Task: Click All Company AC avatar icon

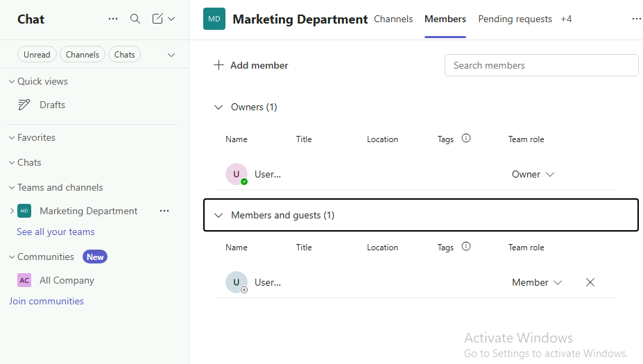Action: [24, 280]
